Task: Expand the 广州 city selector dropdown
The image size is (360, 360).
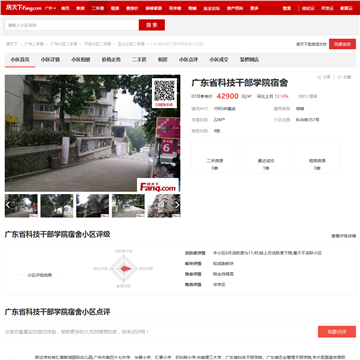Action: pos(50,8)
